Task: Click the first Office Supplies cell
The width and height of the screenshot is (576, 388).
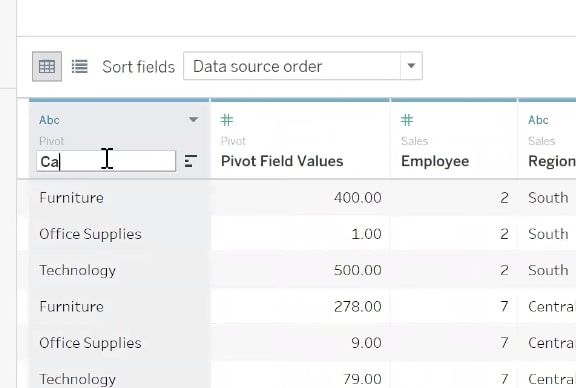Action: point(90,234)
